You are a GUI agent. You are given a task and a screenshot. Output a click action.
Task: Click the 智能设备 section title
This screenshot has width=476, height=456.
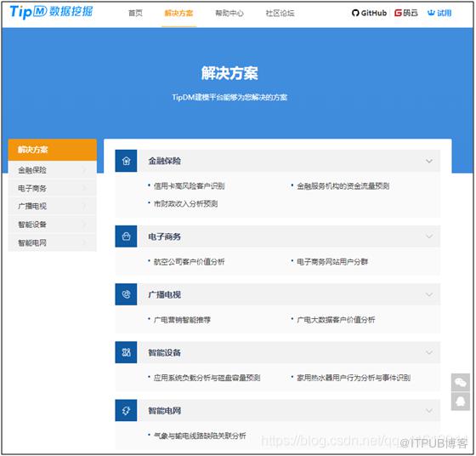click(x=164, y=352)
